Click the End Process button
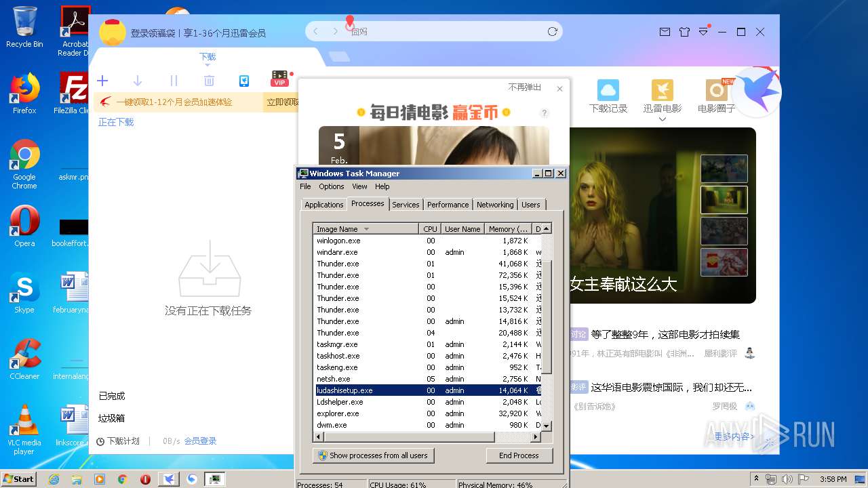The image size is (868, 488). pyautogui.click(x=519, y=455)
